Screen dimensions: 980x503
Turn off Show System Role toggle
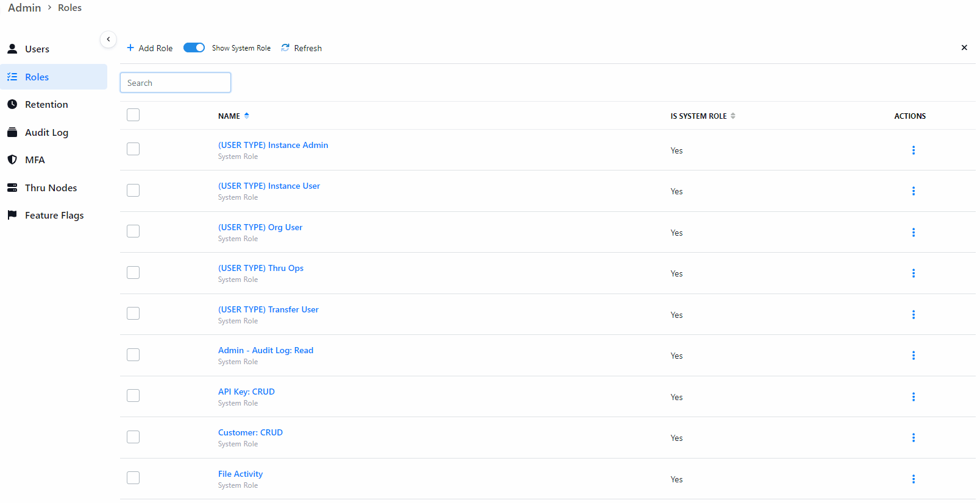(194, 47)
